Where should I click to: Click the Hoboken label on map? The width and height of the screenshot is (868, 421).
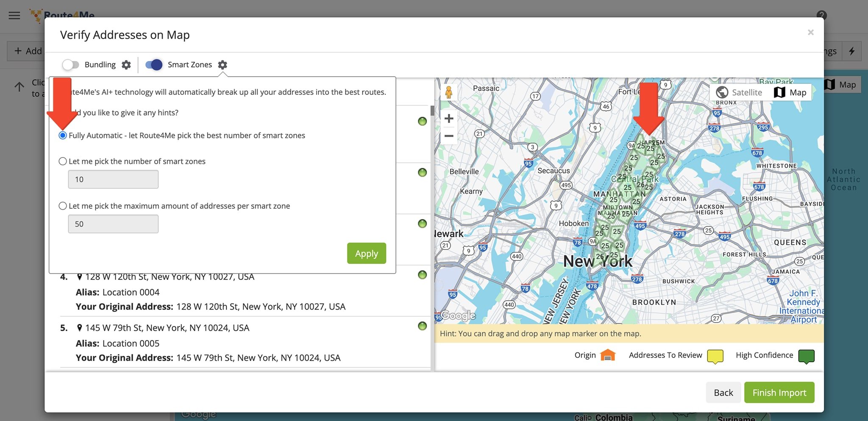[x=573, y=223]
